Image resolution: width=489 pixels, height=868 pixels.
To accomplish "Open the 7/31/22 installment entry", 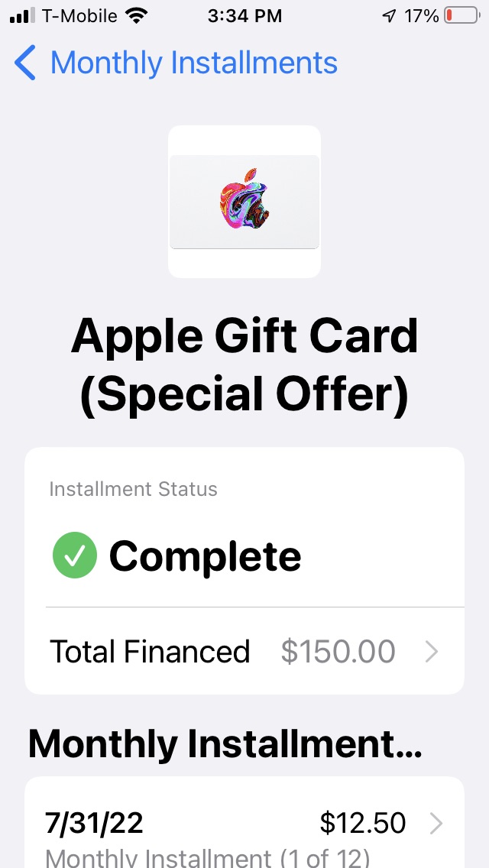I will 244,831.
